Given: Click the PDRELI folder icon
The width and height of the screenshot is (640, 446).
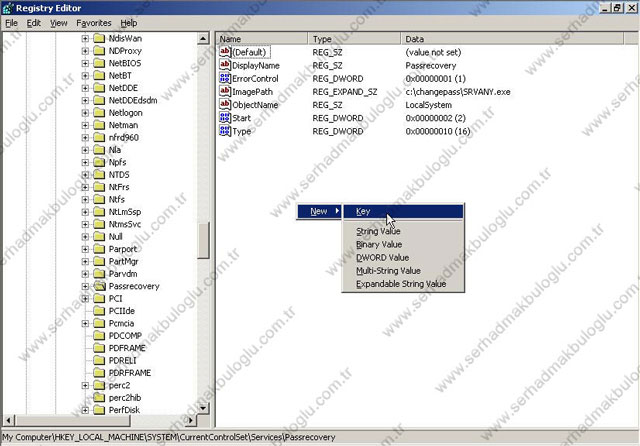Looking at the screenshot, I should [99, 360].
